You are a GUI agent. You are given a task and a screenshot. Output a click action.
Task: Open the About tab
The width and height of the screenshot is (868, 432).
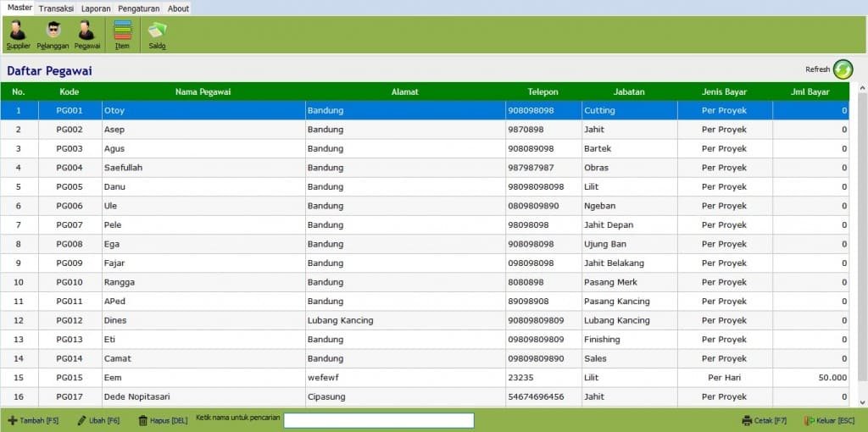point(178,8)
